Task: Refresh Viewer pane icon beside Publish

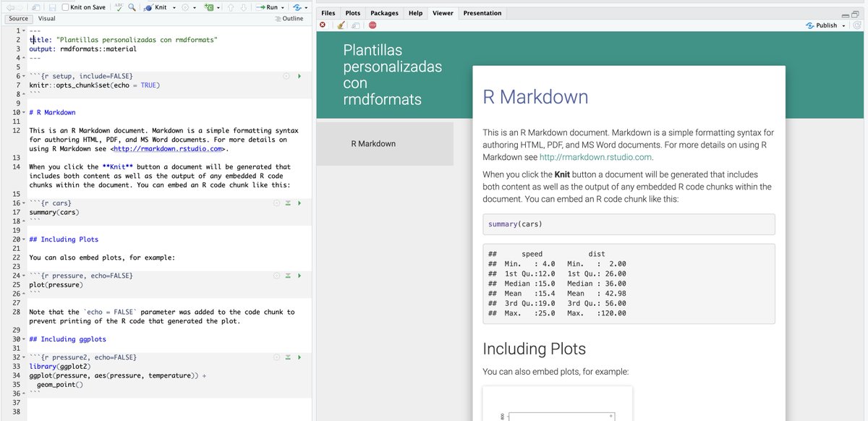Action: click(857, 25)
